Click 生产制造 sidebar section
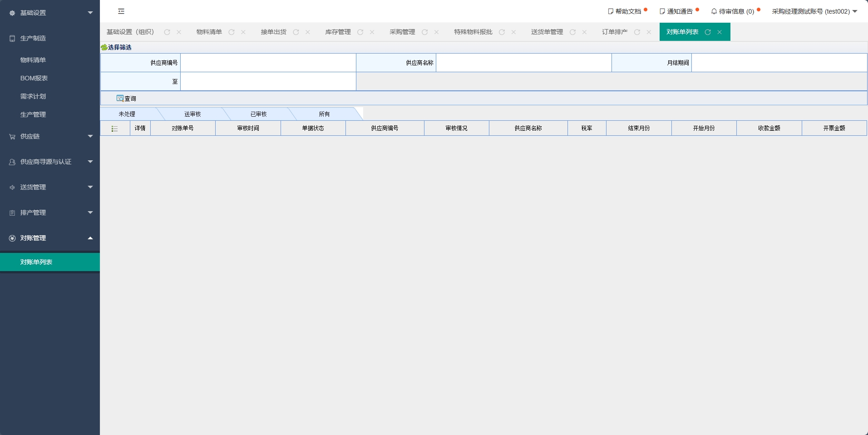This screenshot has height=435, width=868. (50, 38)
